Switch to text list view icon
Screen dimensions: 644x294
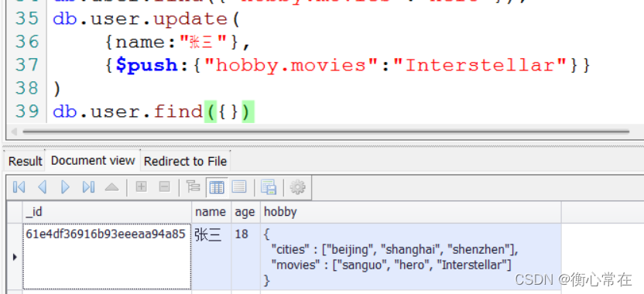239,186
